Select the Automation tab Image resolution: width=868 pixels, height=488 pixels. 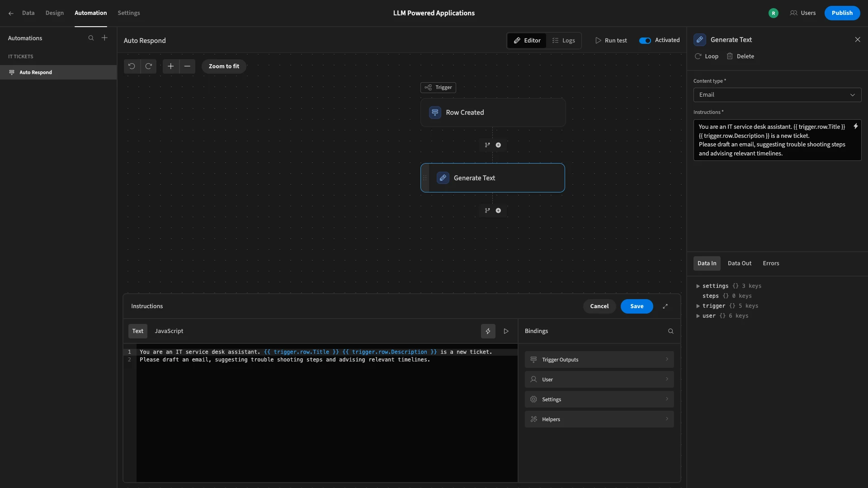click(x=90, y=13)
